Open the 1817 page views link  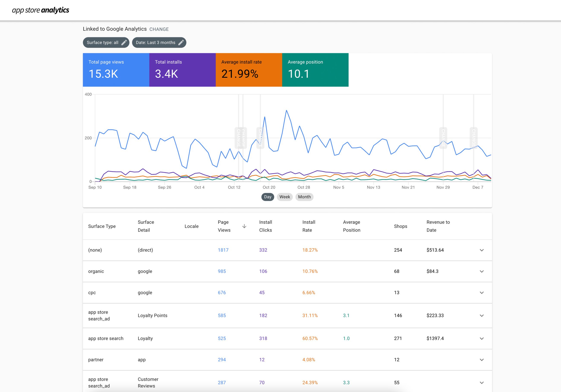pos(223,250)
